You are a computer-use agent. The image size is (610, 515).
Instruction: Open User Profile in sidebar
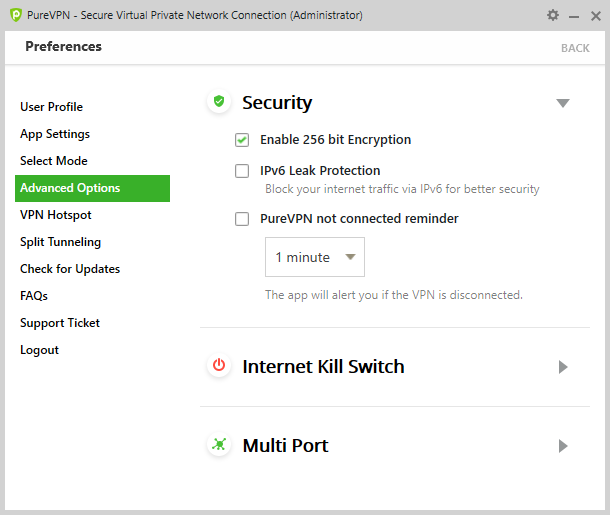point(51,107)
